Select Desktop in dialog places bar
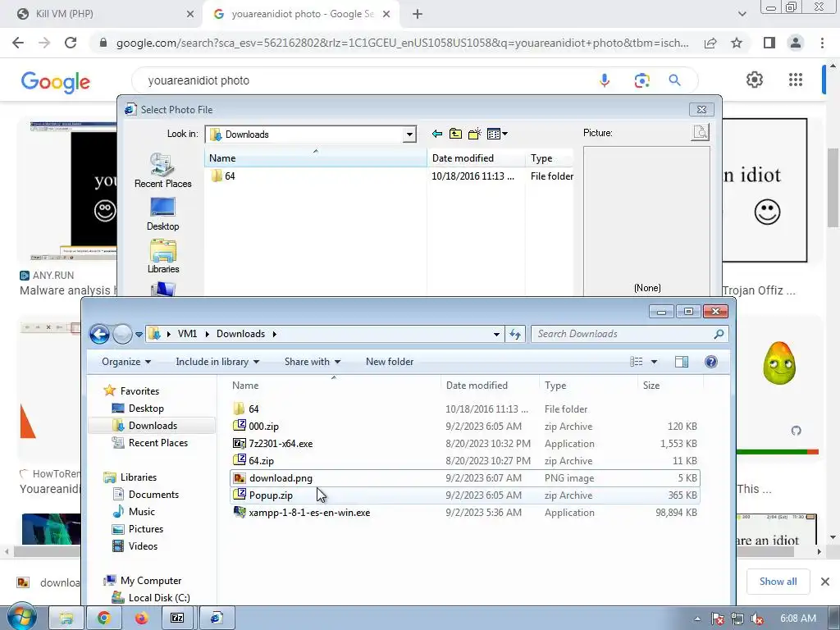840x630 pixels. pos(163,214)
